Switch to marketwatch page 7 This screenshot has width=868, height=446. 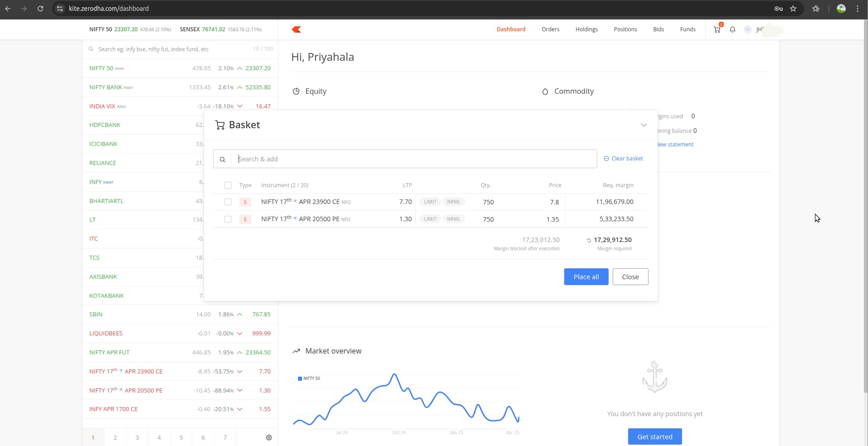pyautogui.click(x=225, y=437)
